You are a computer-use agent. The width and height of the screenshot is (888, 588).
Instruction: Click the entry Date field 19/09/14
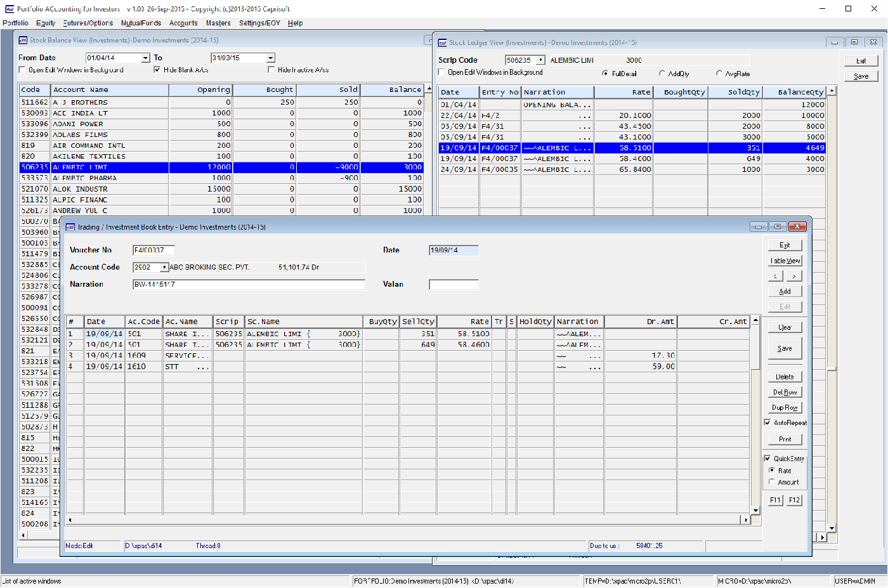pos(454,250)
